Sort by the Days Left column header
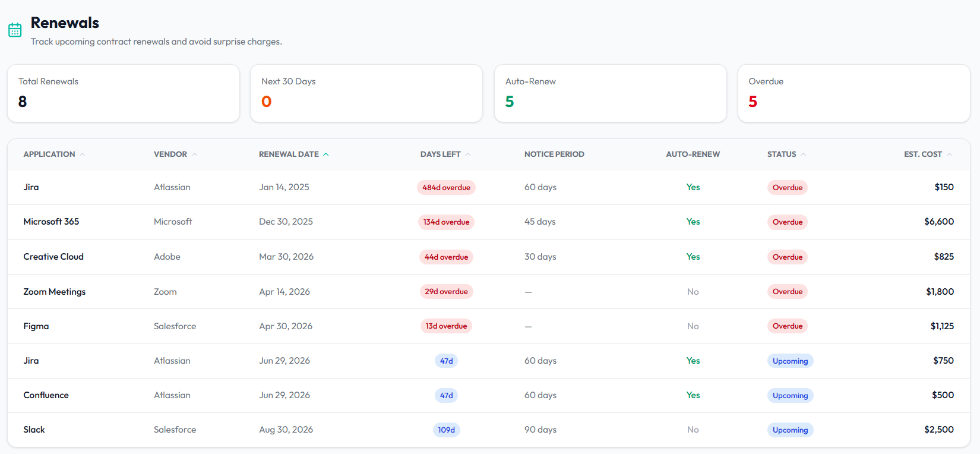980x454 pixels. pos(445,155)
